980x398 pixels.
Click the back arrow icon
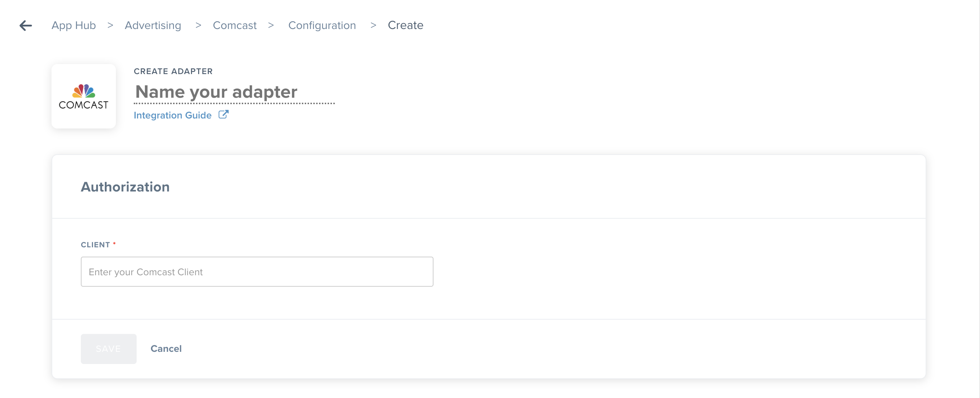[x=26, y=25]
